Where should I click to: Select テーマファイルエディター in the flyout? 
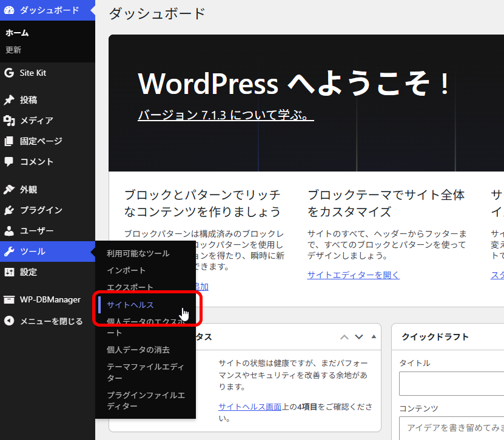pyautogui.click(x=146, y=372)
